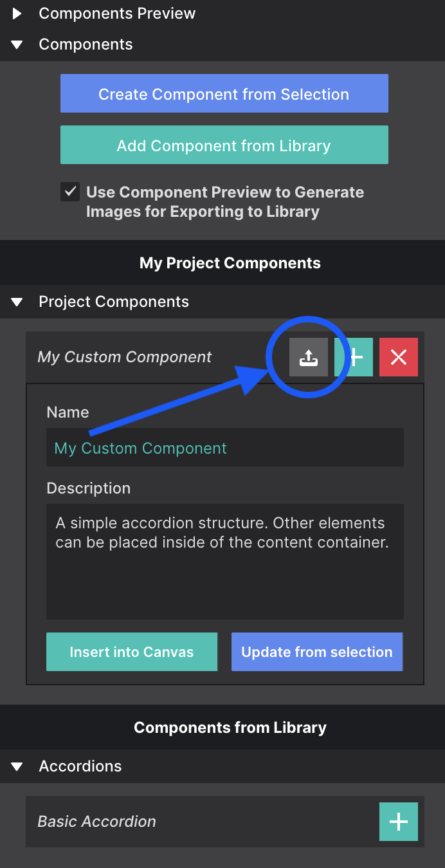Image resolution: width=445 pixels, height=868 pixels.
Task: Click Update from selection
Action: click(x=316, y=652)
